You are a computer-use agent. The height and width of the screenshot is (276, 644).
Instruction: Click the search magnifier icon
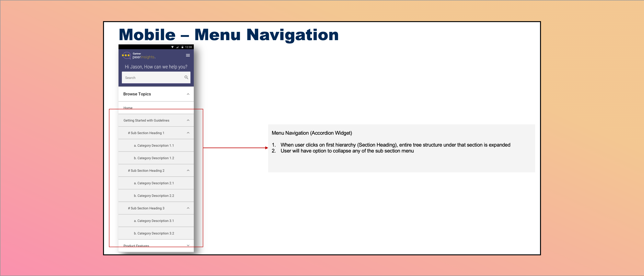(x=186, y=78)
